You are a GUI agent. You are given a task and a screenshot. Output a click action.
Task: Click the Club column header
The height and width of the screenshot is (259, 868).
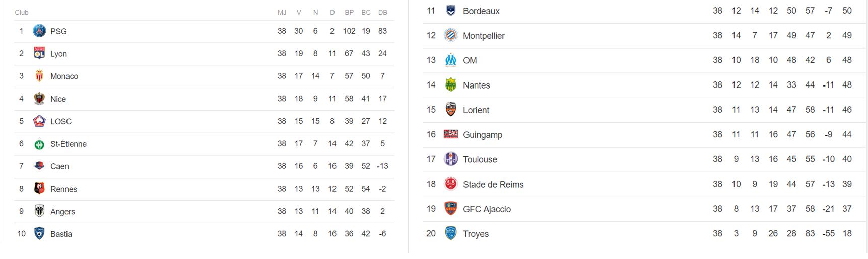coord(22,12)
